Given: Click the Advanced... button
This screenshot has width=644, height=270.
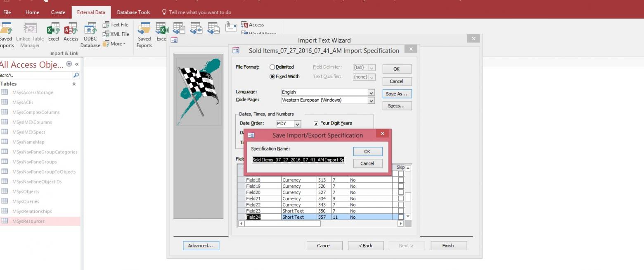Looking at the screenshot, I should click(x=201, y=246).
